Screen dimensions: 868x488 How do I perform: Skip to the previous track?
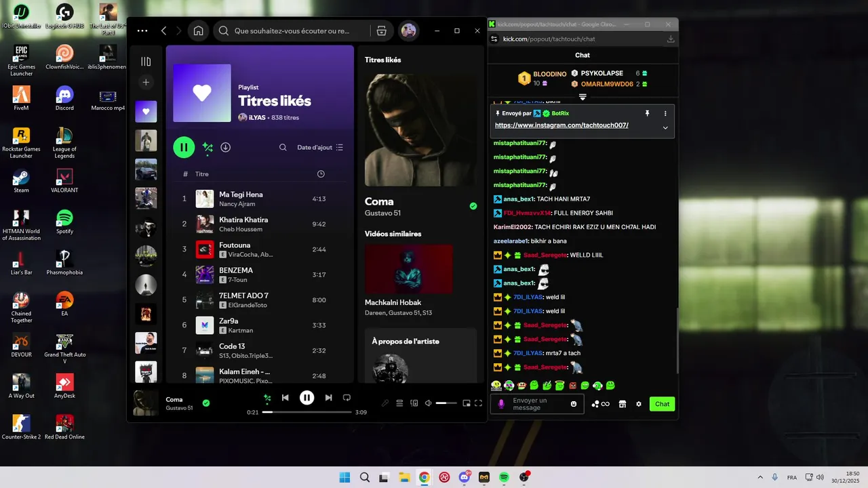click(x=285, y=398)
